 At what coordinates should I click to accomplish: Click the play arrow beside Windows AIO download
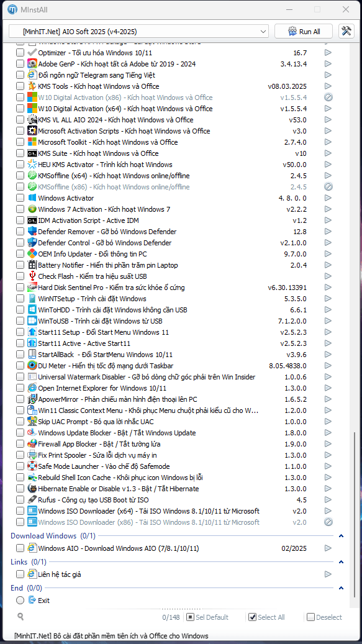tap(327, 548)
